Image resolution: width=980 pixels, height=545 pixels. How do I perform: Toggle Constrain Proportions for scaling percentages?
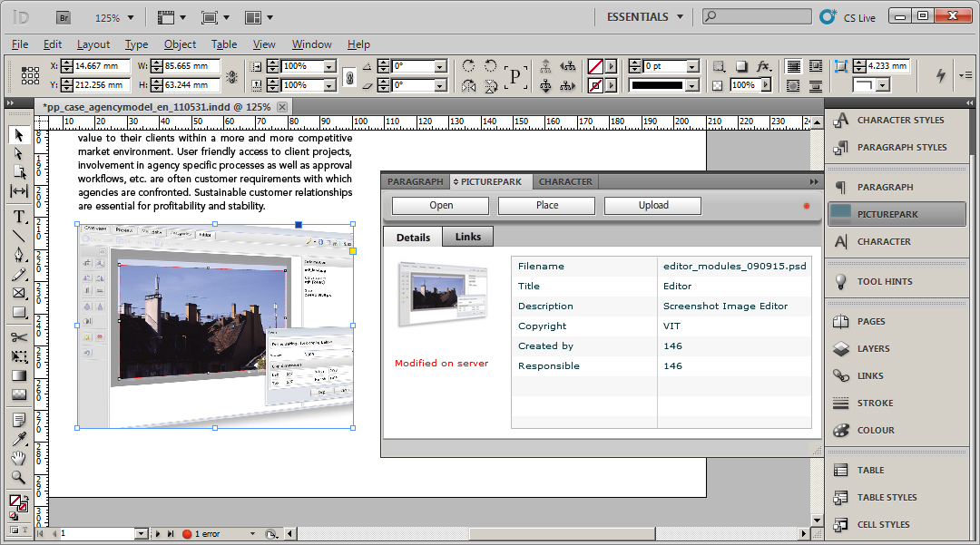tap(349, 77)
